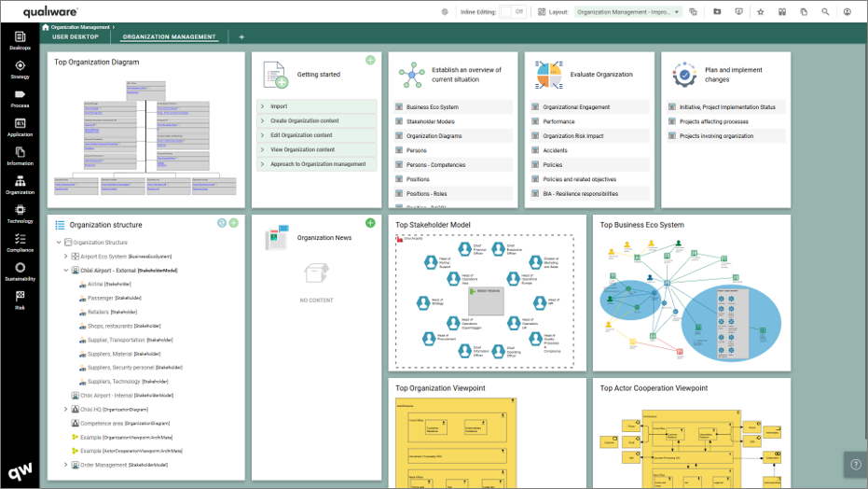This screenshot has width=868, height=489.
Task: Open the Information sidebar section
Action: pos(20,156)
